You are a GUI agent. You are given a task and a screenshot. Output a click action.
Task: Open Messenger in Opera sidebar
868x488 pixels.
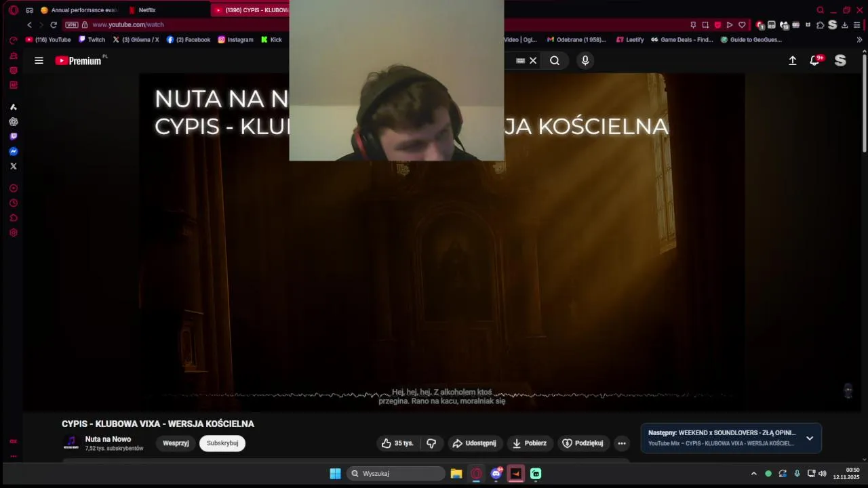tap(13, 151)
